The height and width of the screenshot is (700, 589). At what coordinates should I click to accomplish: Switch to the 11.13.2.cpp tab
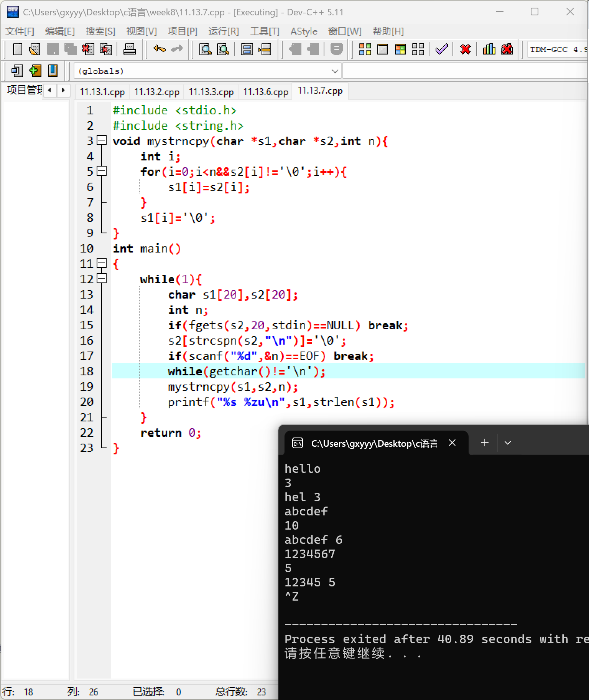click(x=157, y=92)
